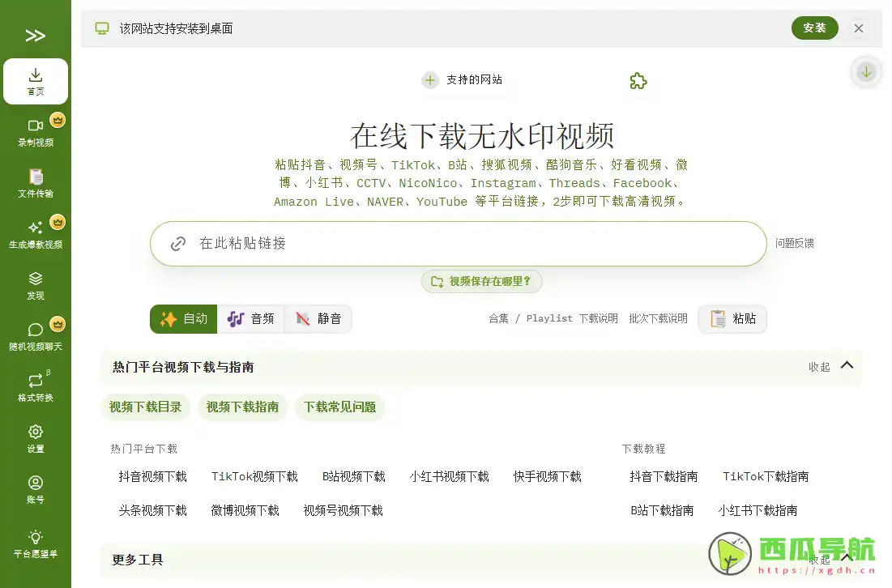Click the round download arrow button

(x=866, y=72)
